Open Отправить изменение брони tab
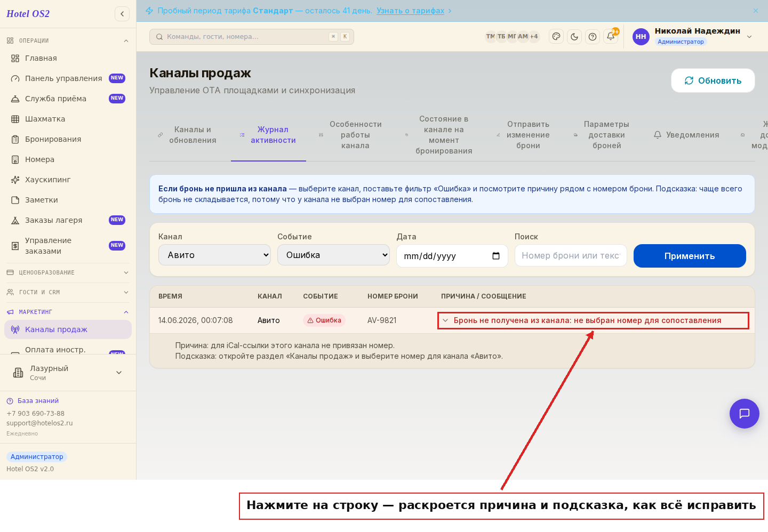This screenshot has width=768, height=532. coord(523,135)
